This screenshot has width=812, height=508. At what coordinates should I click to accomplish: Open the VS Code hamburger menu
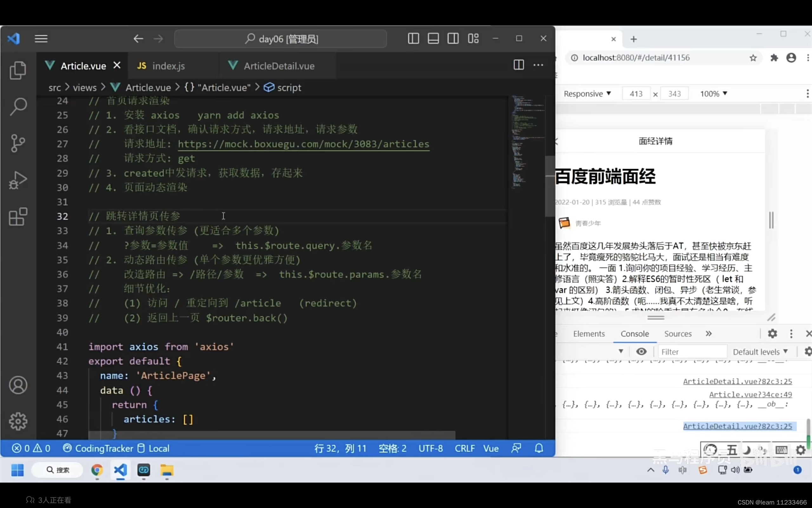coord(41,39)
